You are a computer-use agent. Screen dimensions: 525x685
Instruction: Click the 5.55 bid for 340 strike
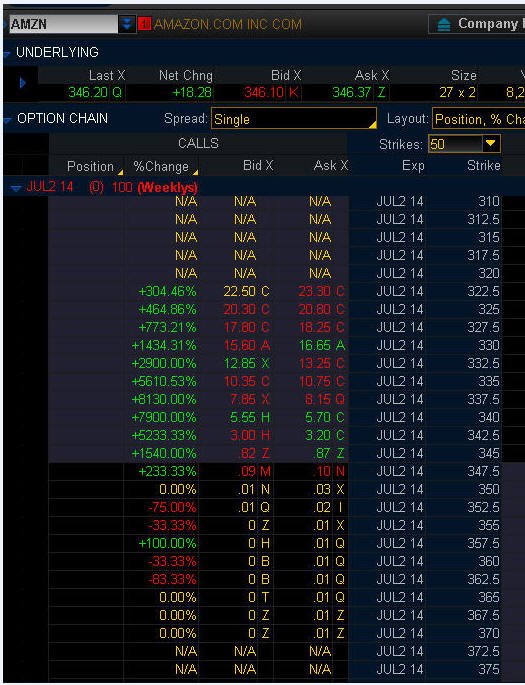[x=242, y=418]
